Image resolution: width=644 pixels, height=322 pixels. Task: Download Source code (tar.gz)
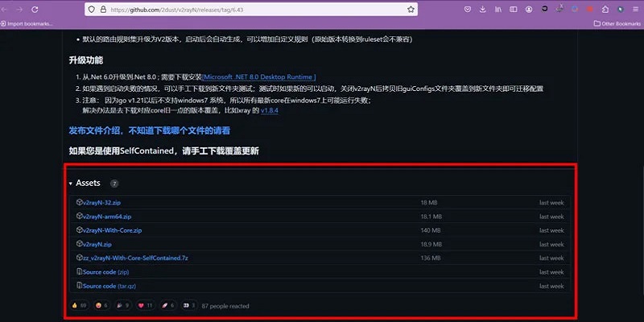(x=109, y=286)
